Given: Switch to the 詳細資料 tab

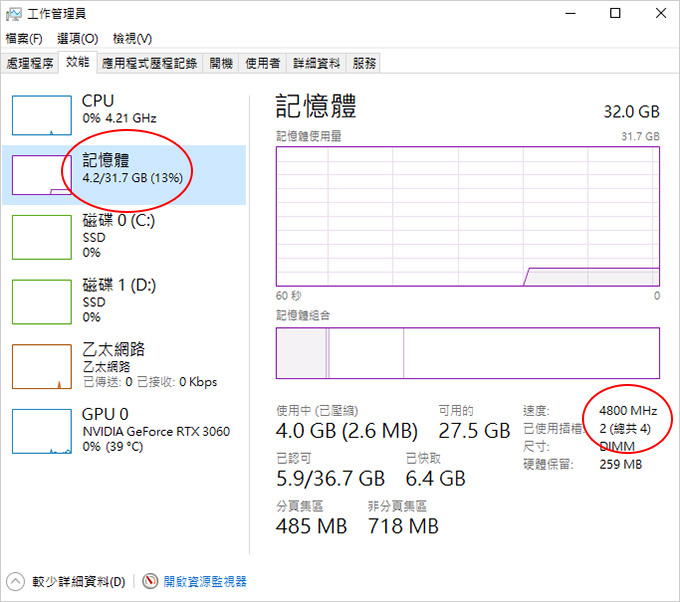Looking at the screenshot, I should (x=316, y=64).
